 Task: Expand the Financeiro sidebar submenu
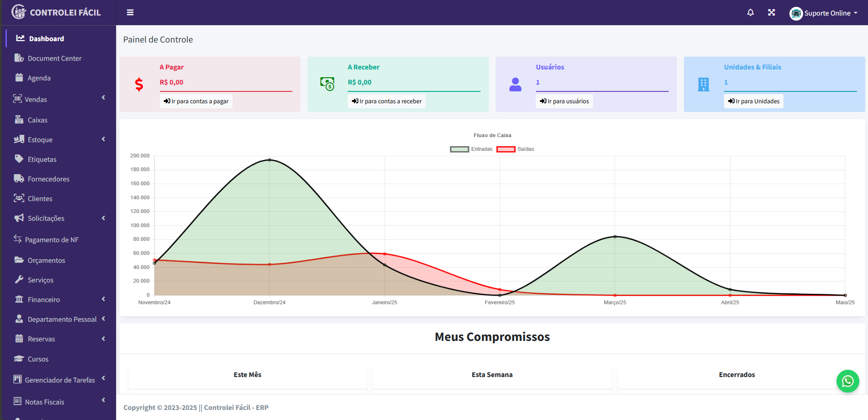(58, 300)
